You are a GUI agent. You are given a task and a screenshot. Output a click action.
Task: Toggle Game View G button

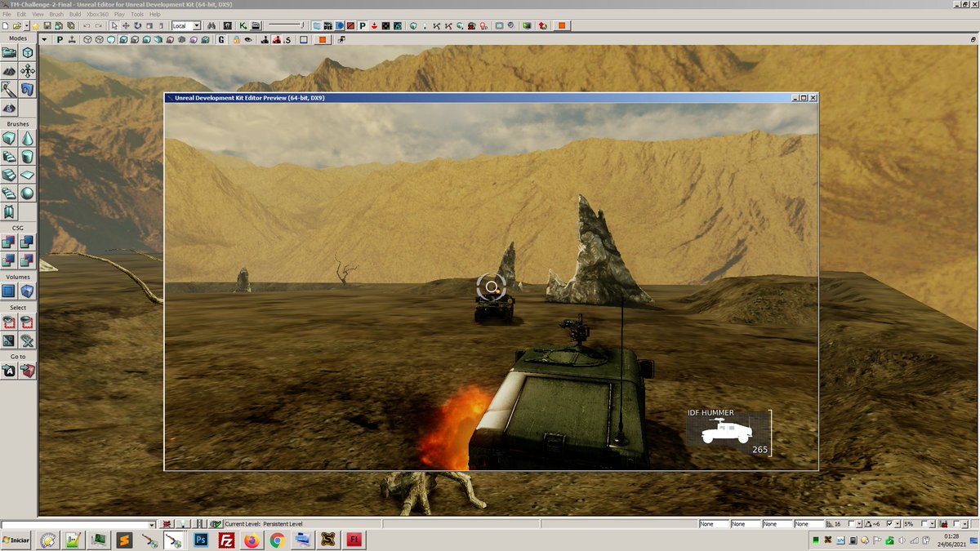pos(221,39)
